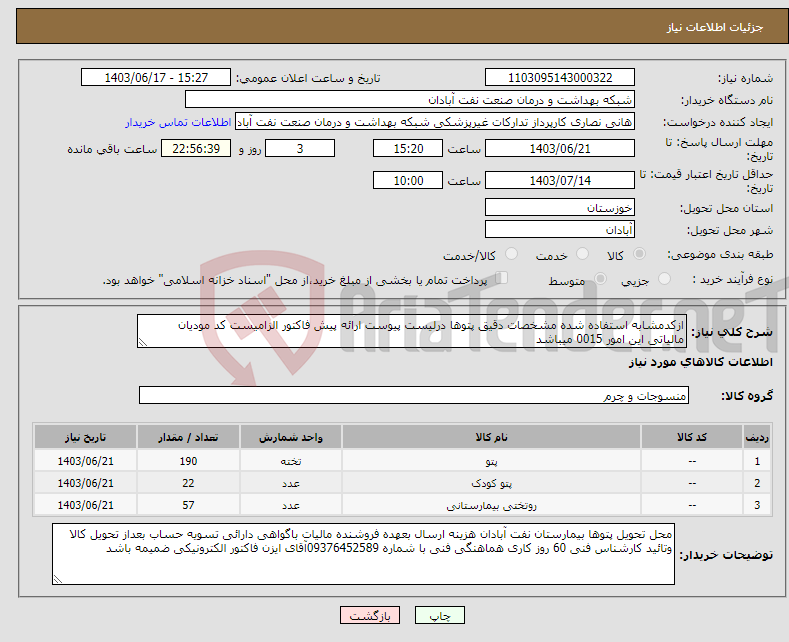Click the date 1403/06/21 in the روتختی row
Screen dimensions: 789x642
pos(86,505)
